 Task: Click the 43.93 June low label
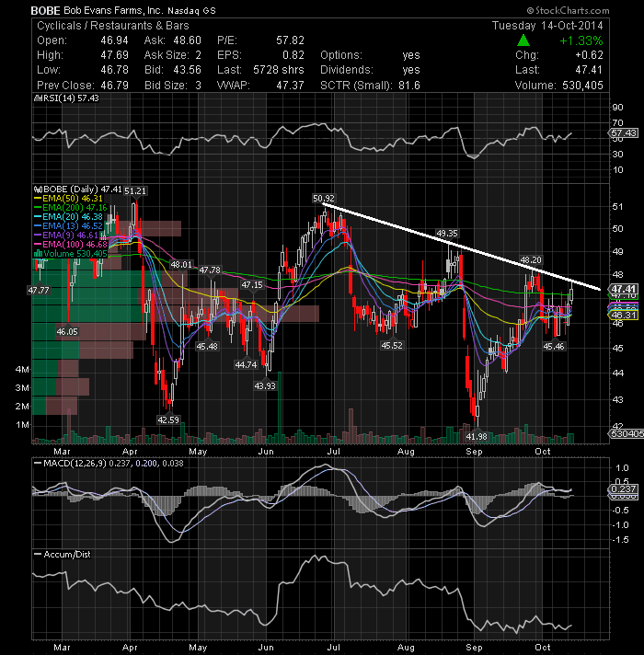[265, 386]
